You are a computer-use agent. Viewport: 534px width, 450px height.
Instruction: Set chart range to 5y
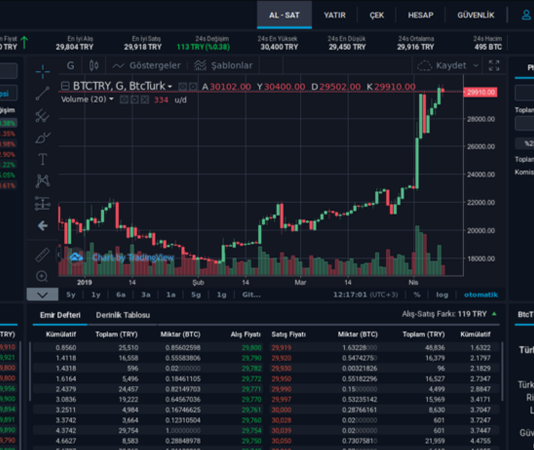click(x=71, y=295)
